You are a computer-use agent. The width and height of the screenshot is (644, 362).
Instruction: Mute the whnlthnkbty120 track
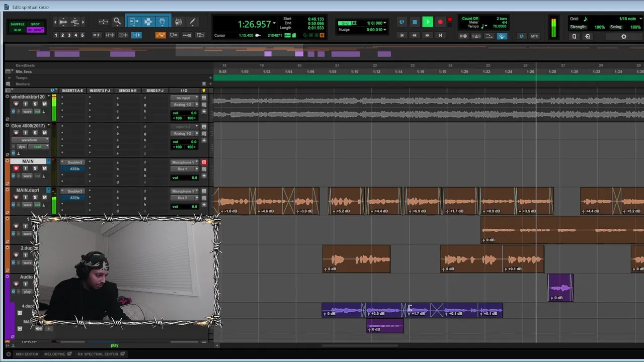pos(44,104)
